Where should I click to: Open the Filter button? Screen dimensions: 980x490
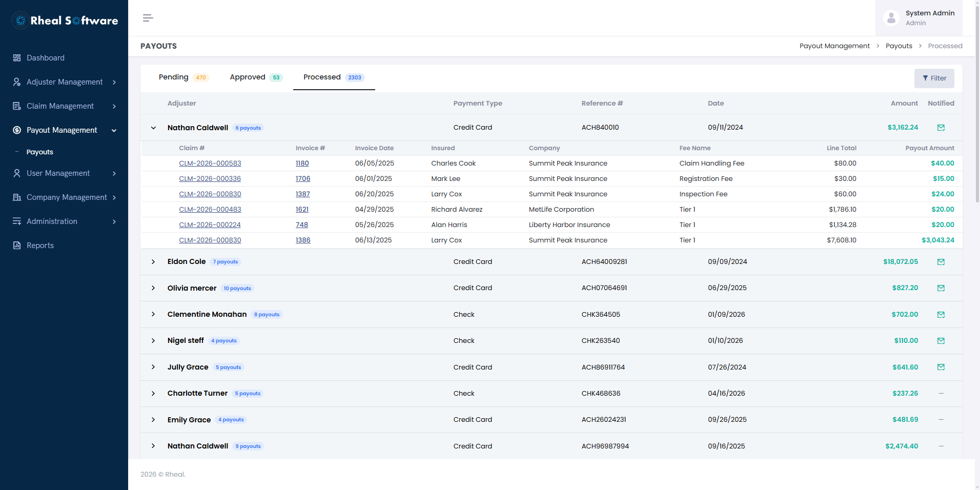tap(934, 78)
